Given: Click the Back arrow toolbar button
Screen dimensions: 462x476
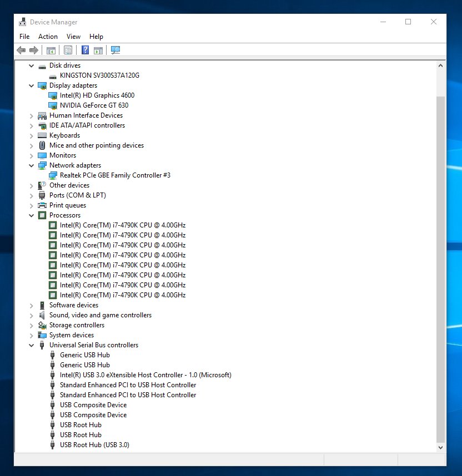Looking at the screenshot, I should 21,50.
